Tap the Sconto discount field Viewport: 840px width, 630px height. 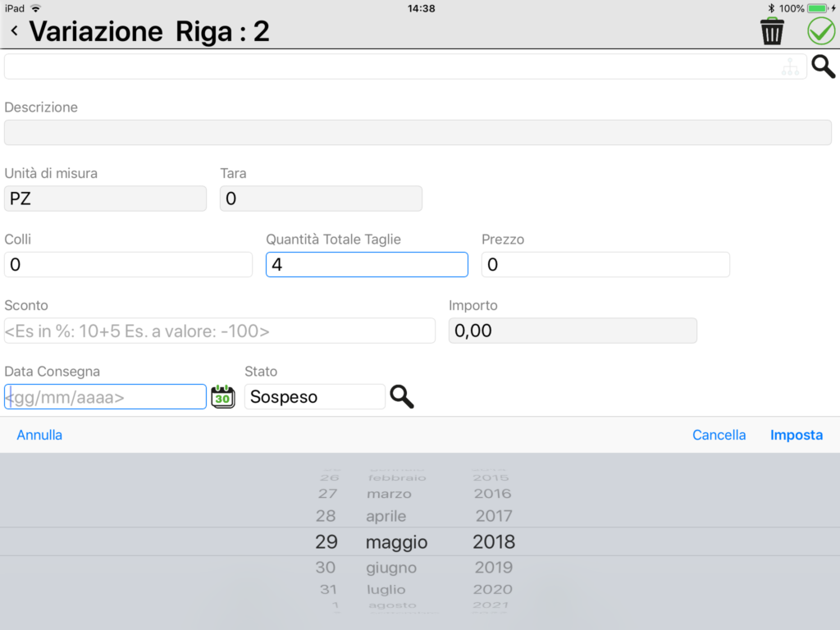tap(220, 331)
